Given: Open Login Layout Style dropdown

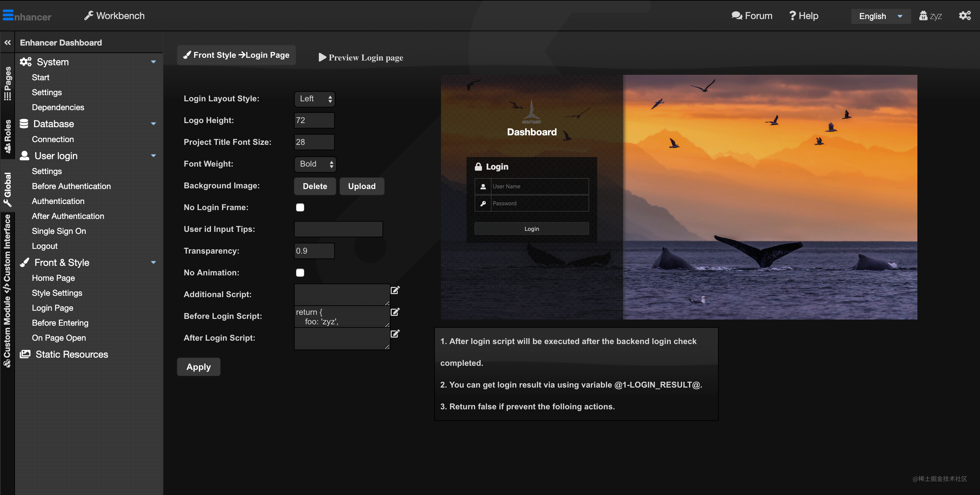Looking at the screenshot, I should tap(315, 99).
